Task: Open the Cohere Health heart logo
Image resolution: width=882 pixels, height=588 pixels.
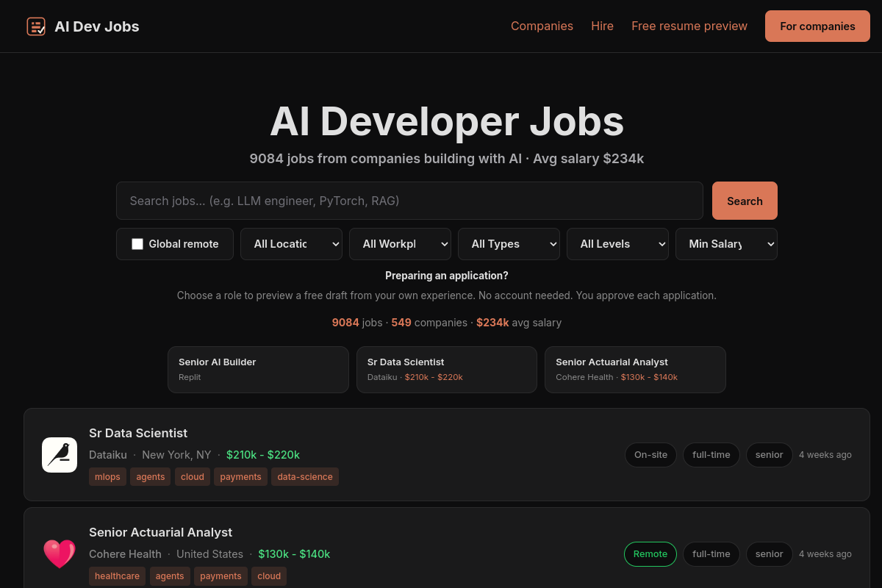Action: [60, 554]
